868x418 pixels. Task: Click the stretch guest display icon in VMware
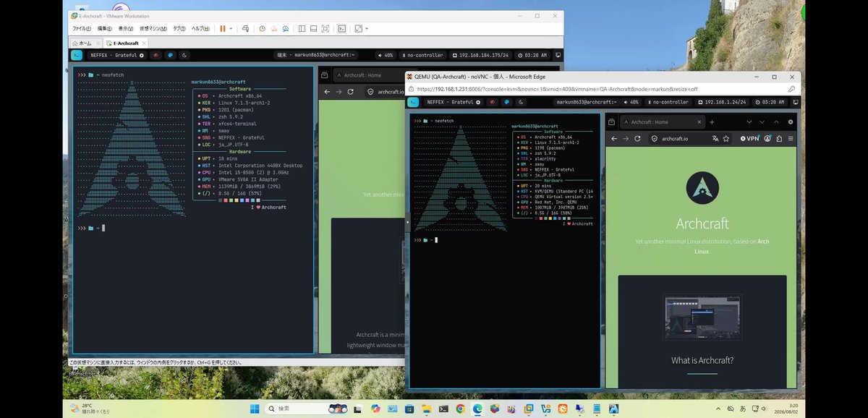pyautogui.click(x=358, y=29)
